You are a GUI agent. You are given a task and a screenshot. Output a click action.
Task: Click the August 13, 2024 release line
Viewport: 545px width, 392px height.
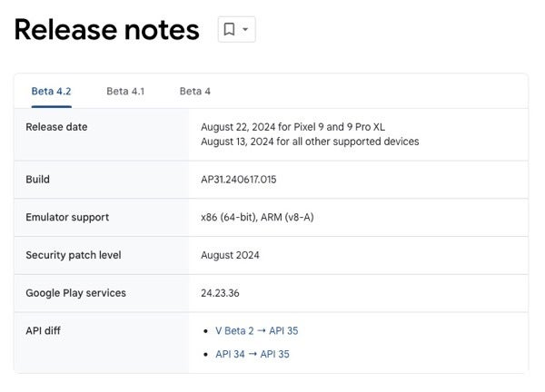pyautogui.click(x=310, y=142)
